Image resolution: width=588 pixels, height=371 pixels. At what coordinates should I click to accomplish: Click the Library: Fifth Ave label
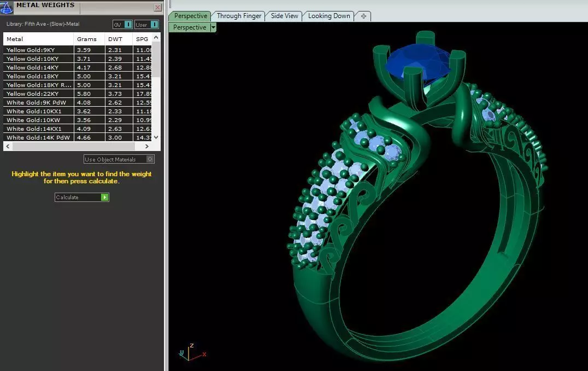[43, 24]
